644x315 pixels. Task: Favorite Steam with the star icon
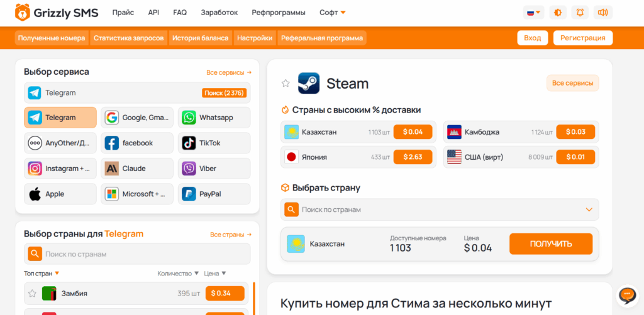tap(286, 84)
